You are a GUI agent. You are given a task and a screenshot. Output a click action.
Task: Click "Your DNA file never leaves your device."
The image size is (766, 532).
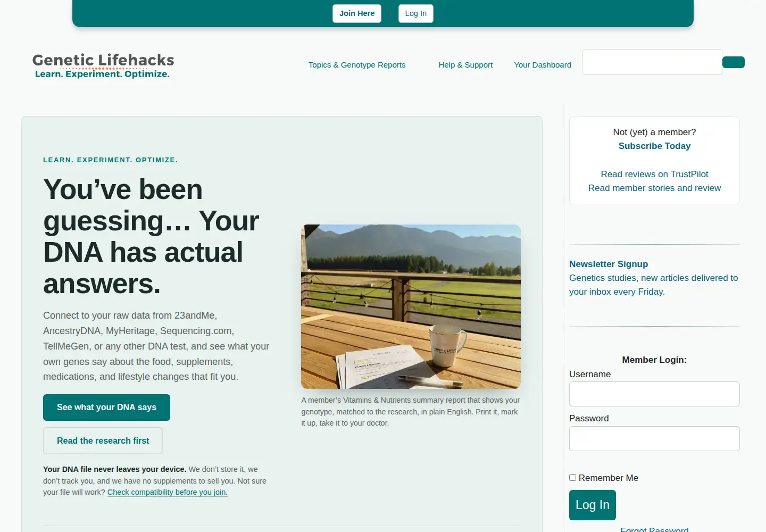click(x=114, y=469)
